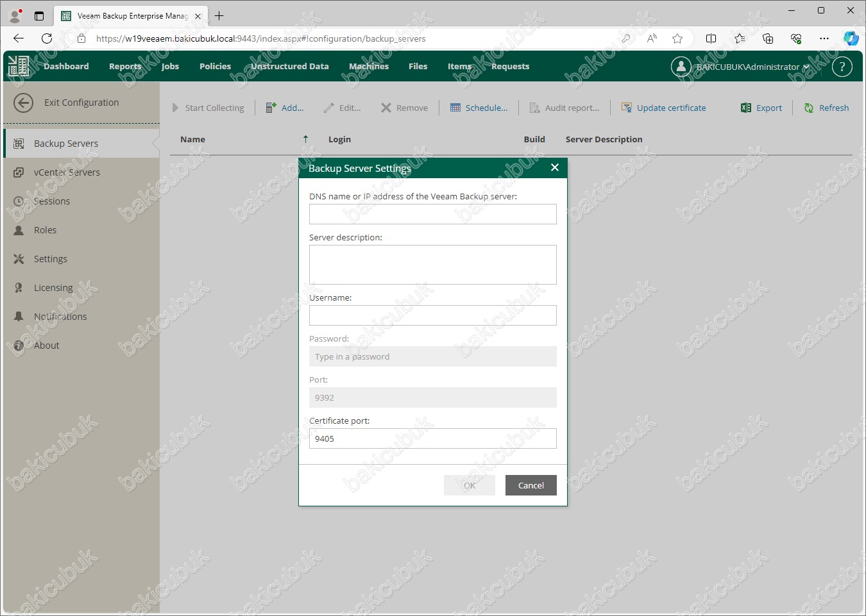
Task: Click the Update certificate icon
Action: pos(627,108)
